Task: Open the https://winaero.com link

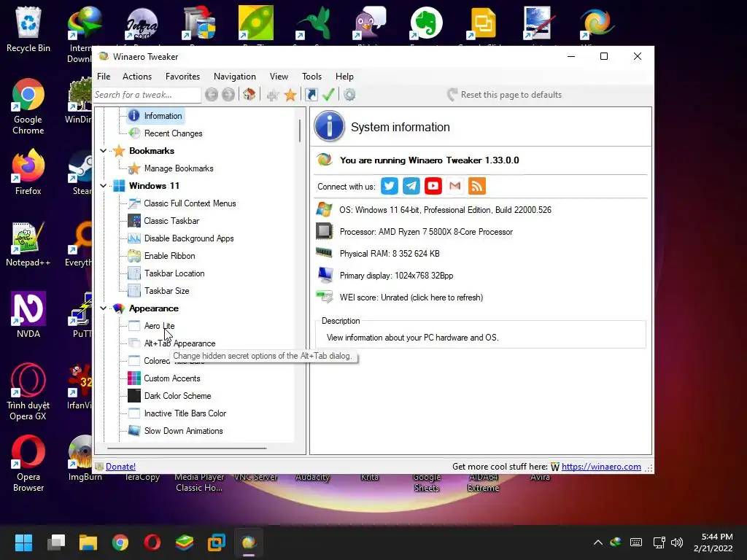Action: pos(601,467)
